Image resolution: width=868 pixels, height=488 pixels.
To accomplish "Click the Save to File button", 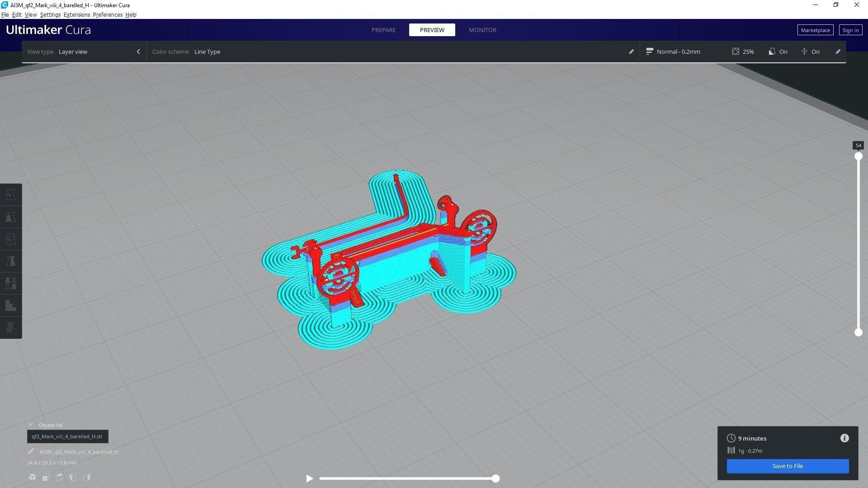I will [788, 466].
